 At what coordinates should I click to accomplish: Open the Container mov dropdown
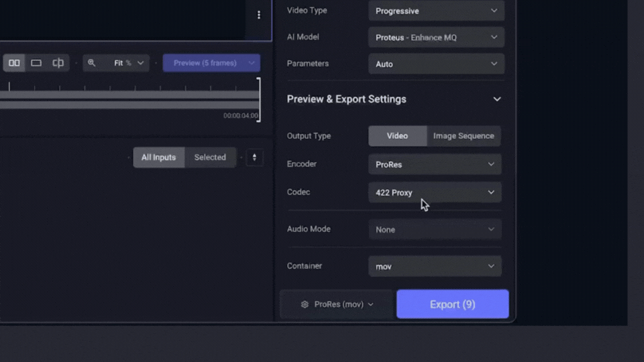(x=435, y=266)
